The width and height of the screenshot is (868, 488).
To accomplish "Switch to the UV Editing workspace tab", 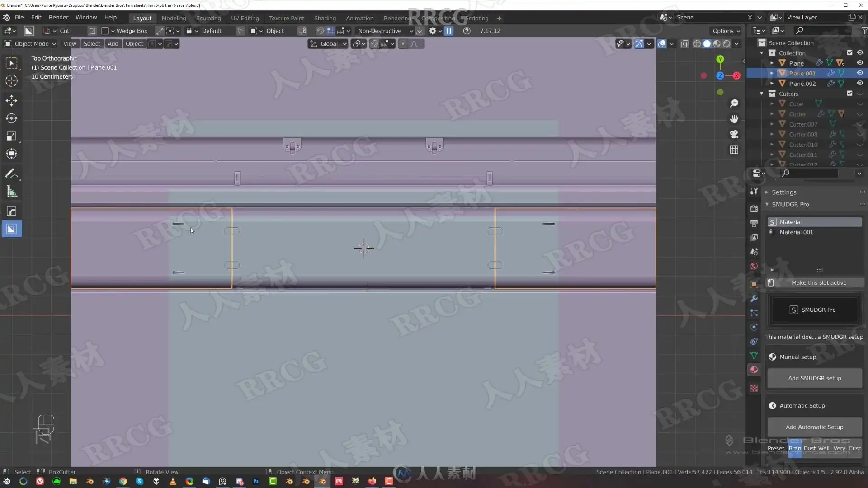I will tap(245, 19).
